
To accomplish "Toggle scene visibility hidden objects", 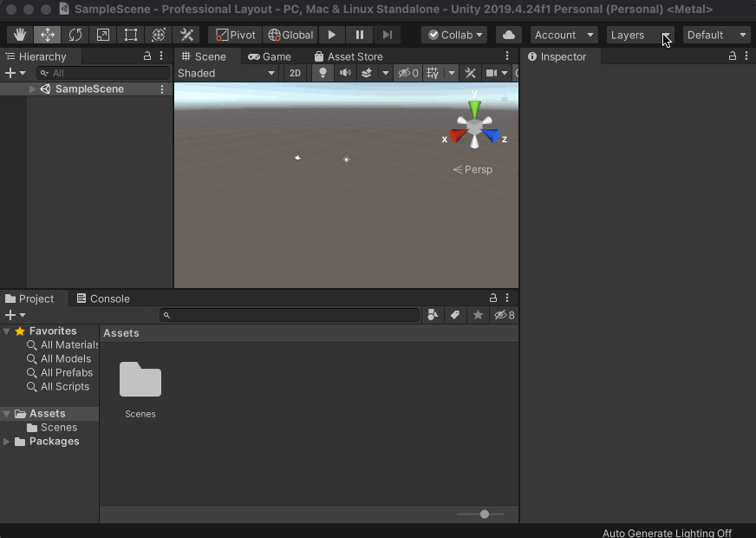I will (x=407, y=73).
